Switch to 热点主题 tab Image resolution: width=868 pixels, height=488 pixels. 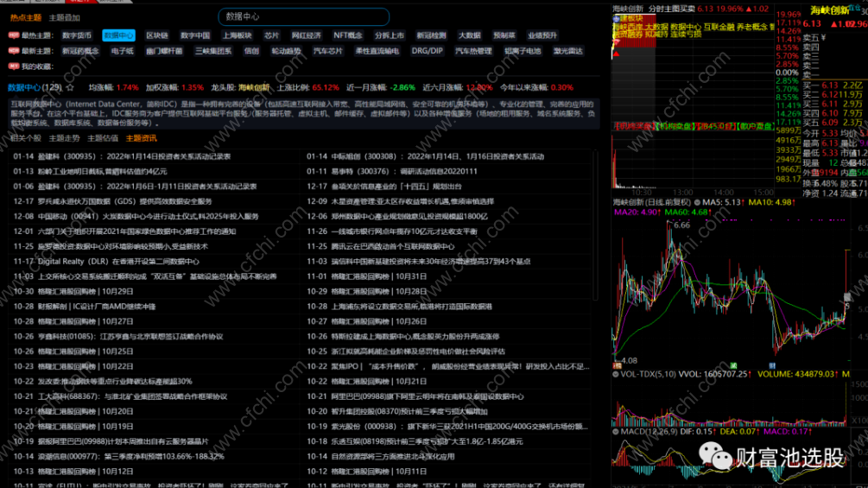(x=25, y=17)
